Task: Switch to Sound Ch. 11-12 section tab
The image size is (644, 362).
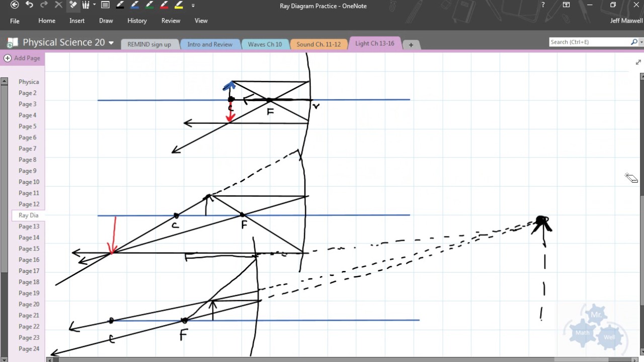Action: 318,44
